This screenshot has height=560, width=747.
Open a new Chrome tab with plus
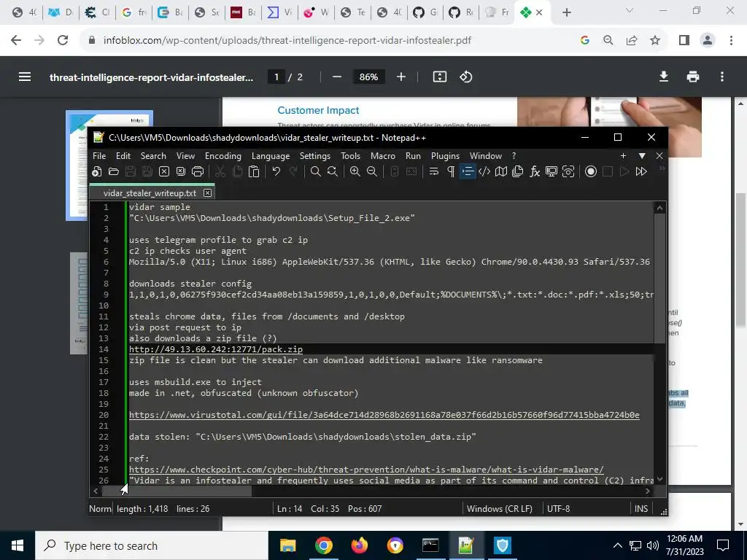(x=566, y=12)
